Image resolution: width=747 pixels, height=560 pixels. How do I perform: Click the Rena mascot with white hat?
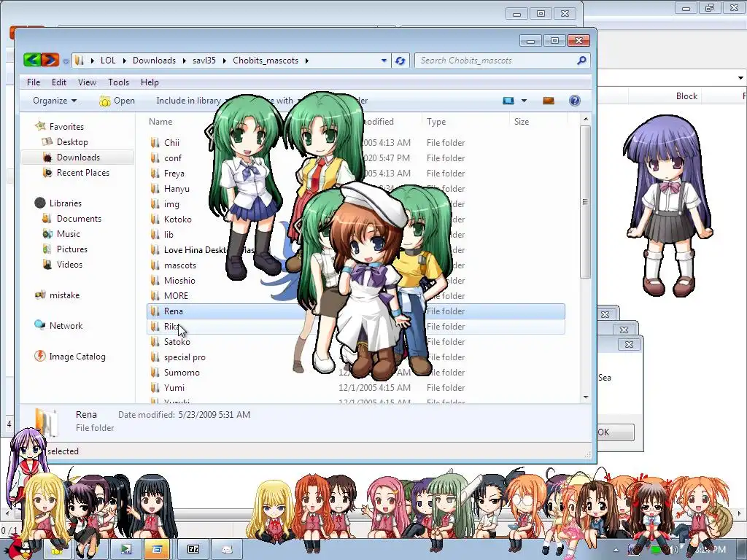click(369, 281)
